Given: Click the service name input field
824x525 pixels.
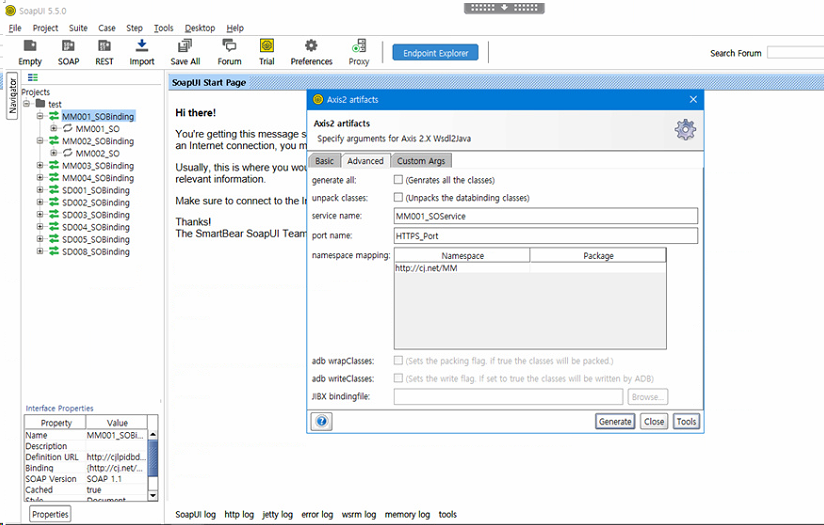Looking at the screenshot, I should (x=545, y=216).
